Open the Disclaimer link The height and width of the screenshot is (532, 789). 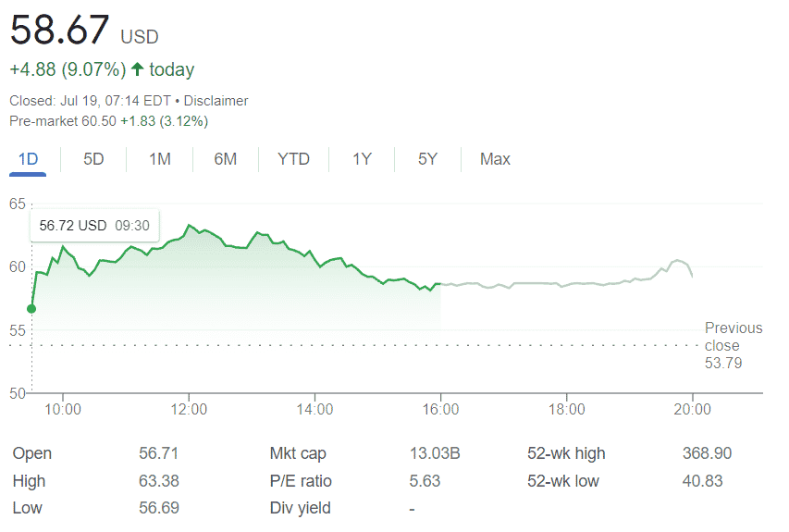pyautogui.click(x=216, y=101)
